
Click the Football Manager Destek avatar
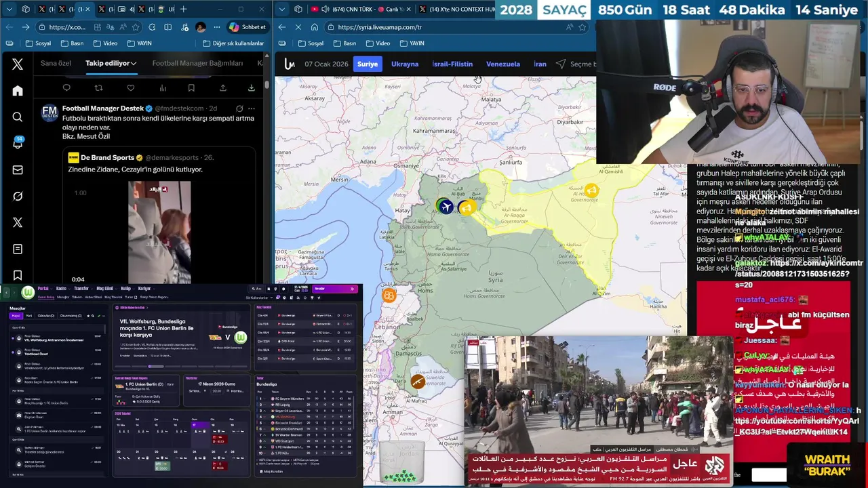[50, 113]
